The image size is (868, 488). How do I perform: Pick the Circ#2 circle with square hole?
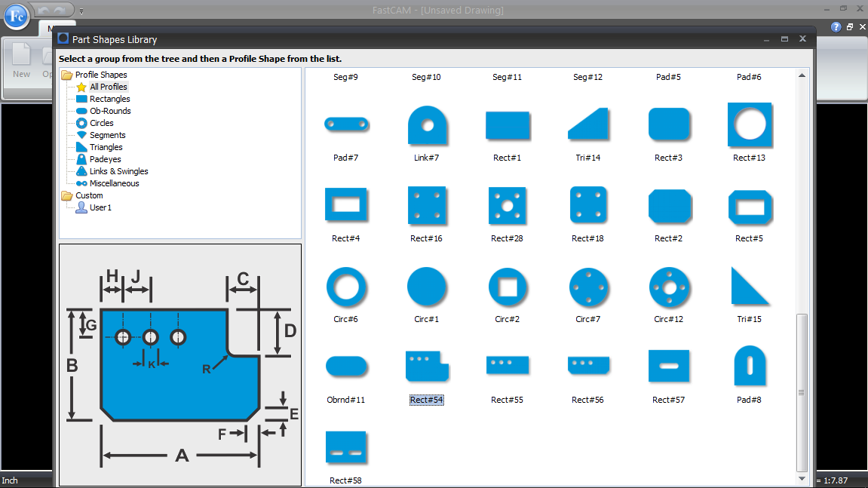pos(508,287)
